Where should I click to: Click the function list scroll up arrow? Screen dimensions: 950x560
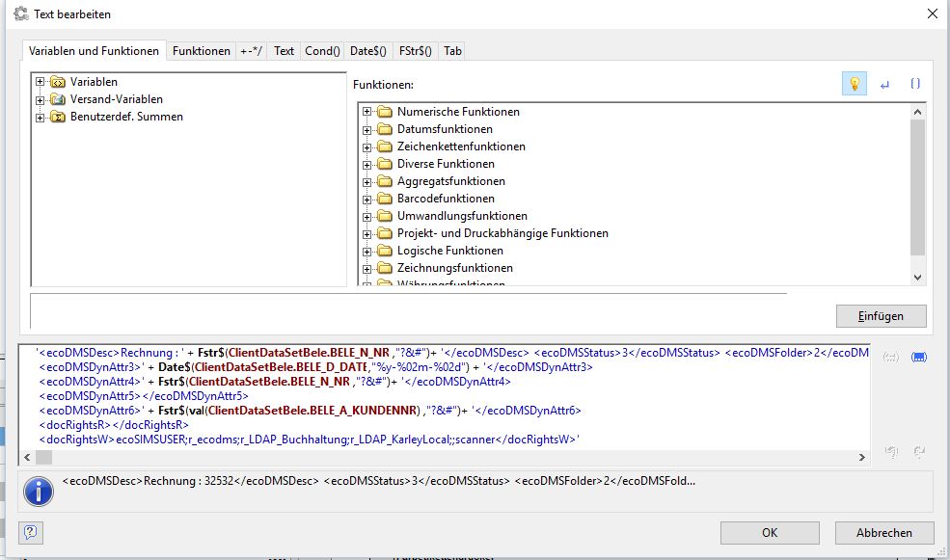pos(917,112)
